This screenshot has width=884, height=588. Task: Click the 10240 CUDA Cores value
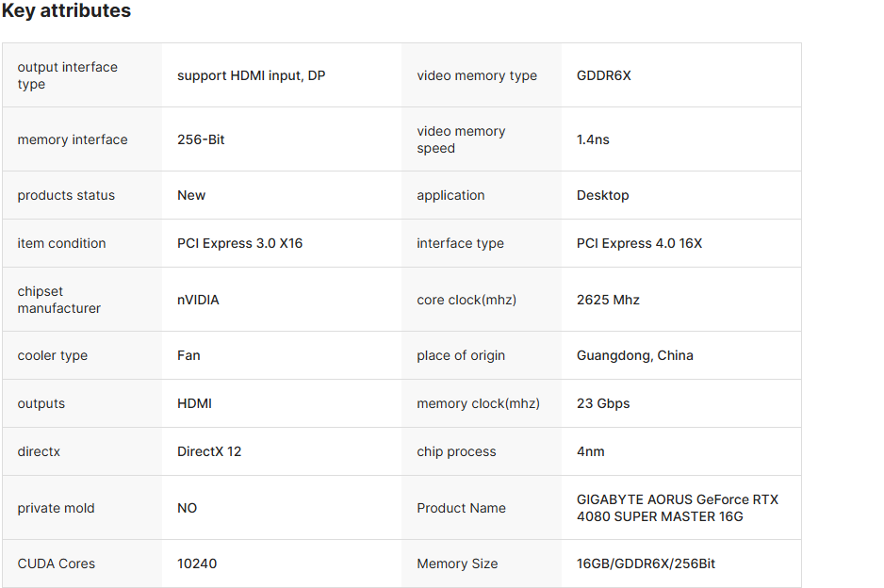197,563
